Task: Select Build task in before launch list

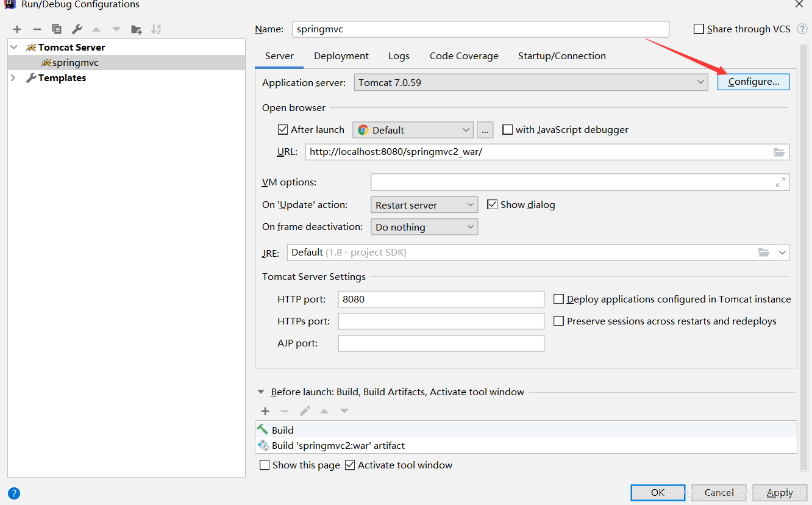Action: point(526,430)
